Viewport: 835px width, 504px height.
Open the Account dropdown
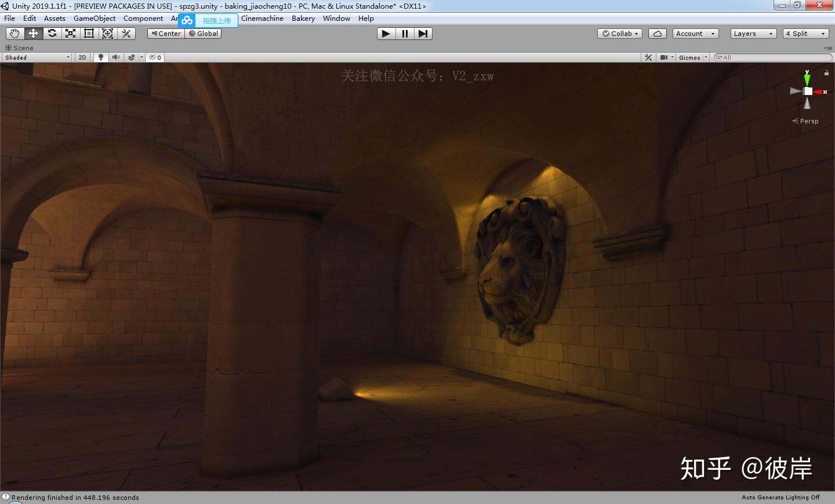696,34
